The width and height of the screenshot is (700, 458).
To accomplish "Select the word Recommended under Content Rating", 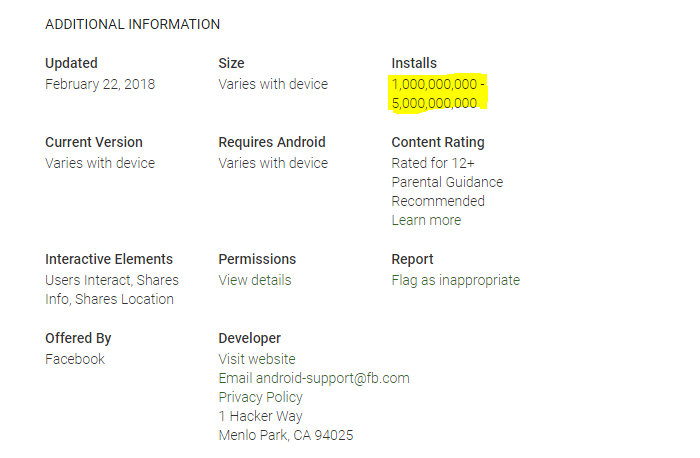I will pyautogui.click(x=438, y=201).
